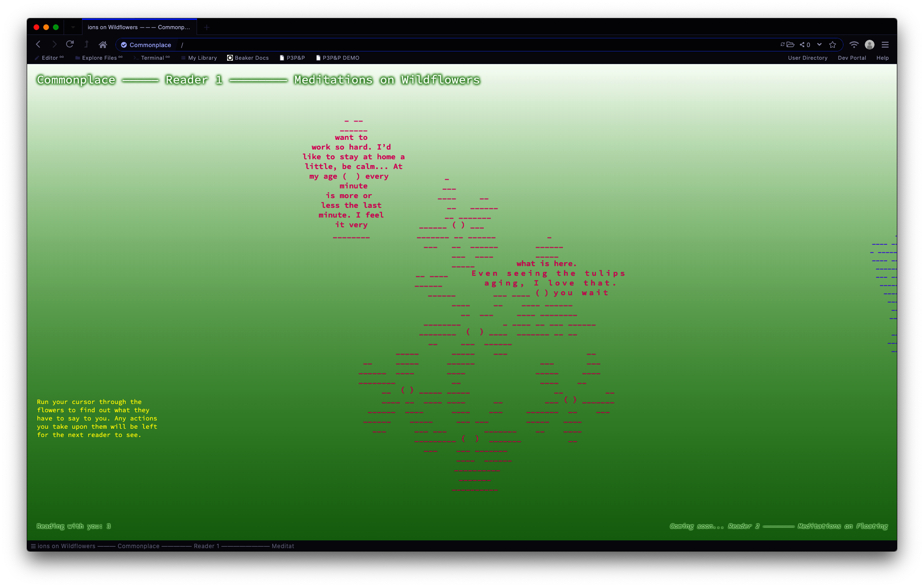Click the 'Run your cursor through the flowers' instructions
The image size is (924, 587).
(97, 419)
